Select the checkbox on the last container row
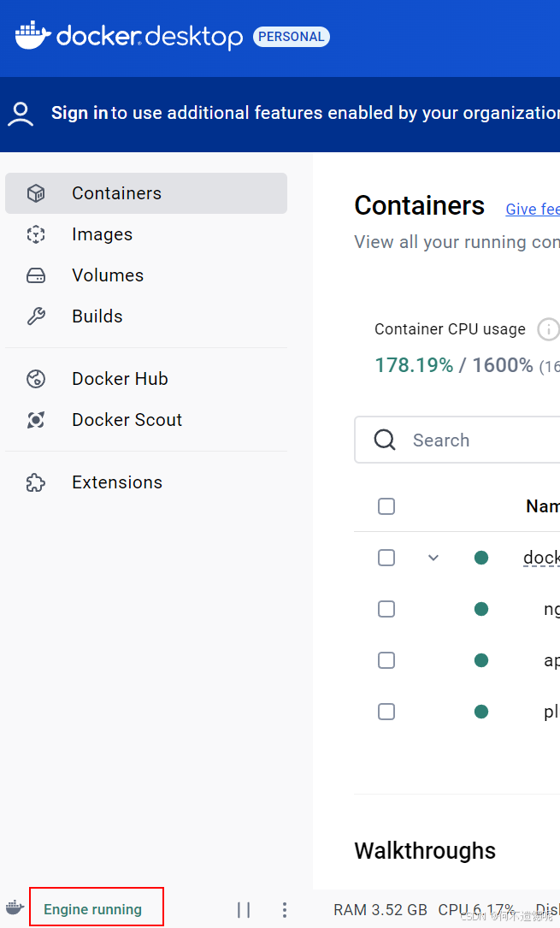The image size is (560, 928). (386, 712)
